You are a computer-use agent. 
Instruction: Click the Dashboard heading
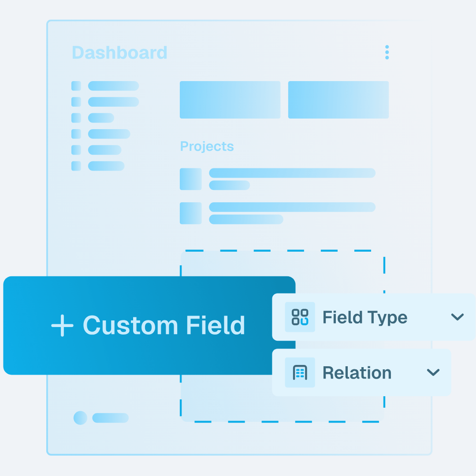(119, 53)
